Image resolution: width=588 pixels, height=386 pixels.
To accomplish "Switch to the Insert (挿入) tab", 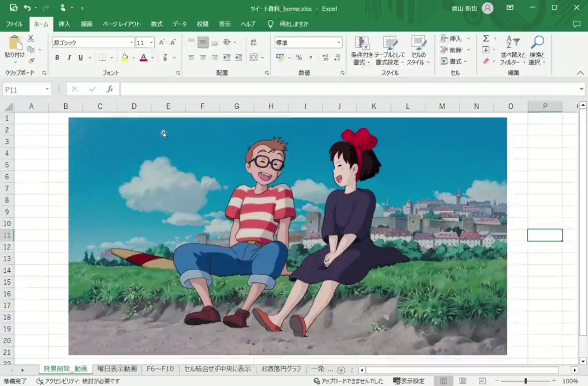I will [64, 24].
